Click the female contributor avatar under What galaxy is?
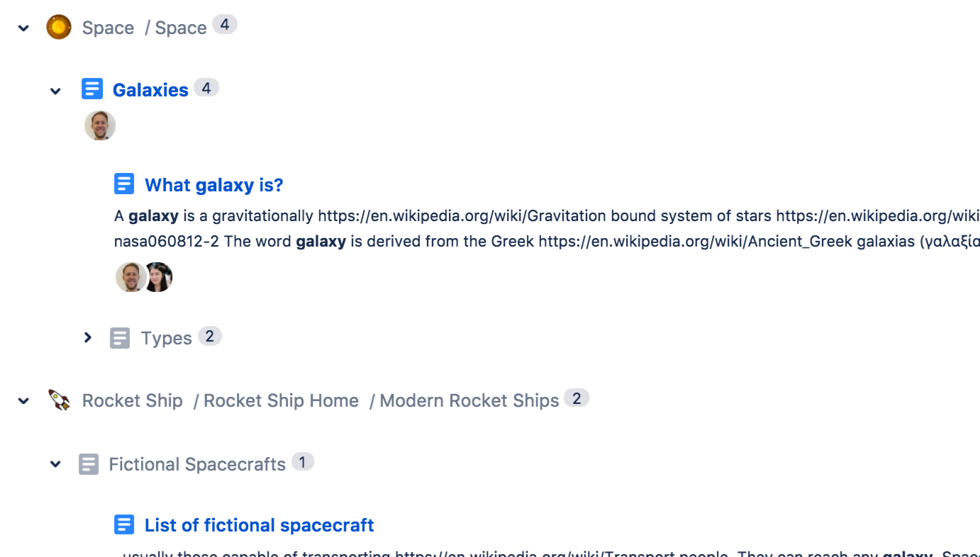Image resolution: width=980 pixels, height=557 pixels. [x=157, y=276]
